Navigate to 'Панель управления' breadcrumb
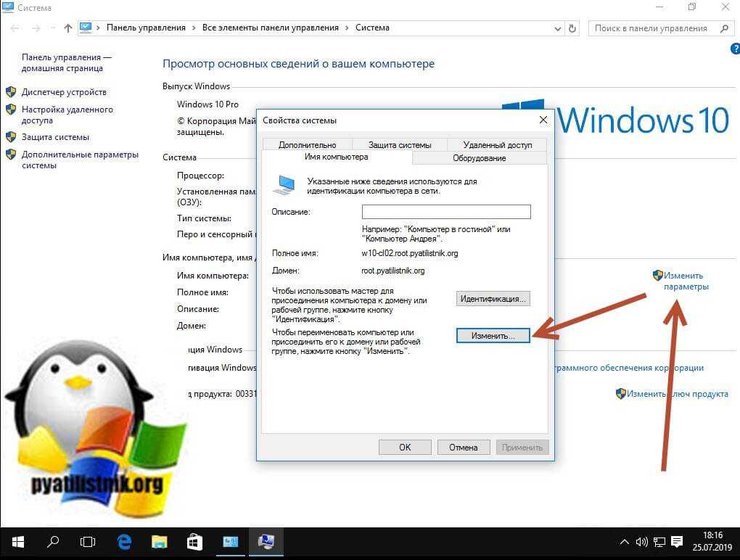 click(x=146, y=28)
